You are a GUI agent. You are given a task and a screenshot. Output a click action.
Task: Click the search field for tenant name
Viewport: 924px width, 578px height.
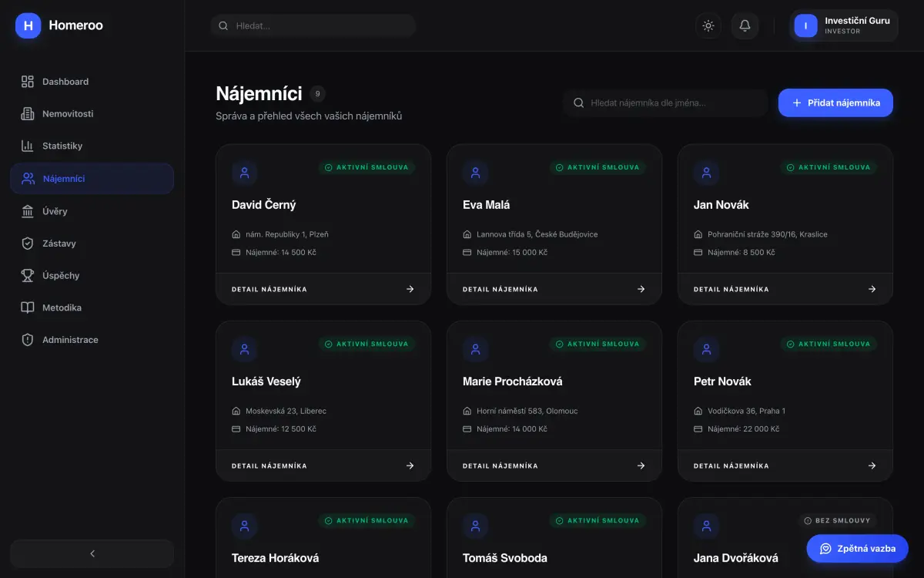(666, 102)
